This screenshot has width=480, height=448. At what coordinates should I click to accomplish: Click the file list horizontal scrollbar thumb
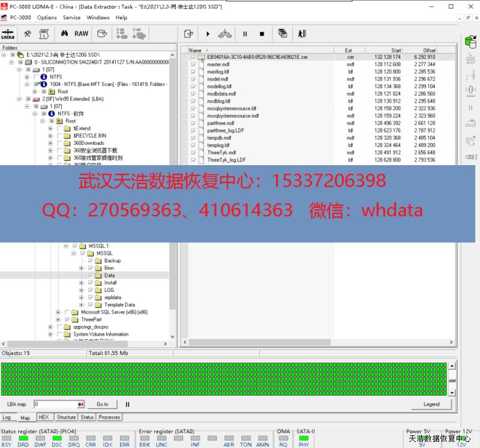pos(260,342)
